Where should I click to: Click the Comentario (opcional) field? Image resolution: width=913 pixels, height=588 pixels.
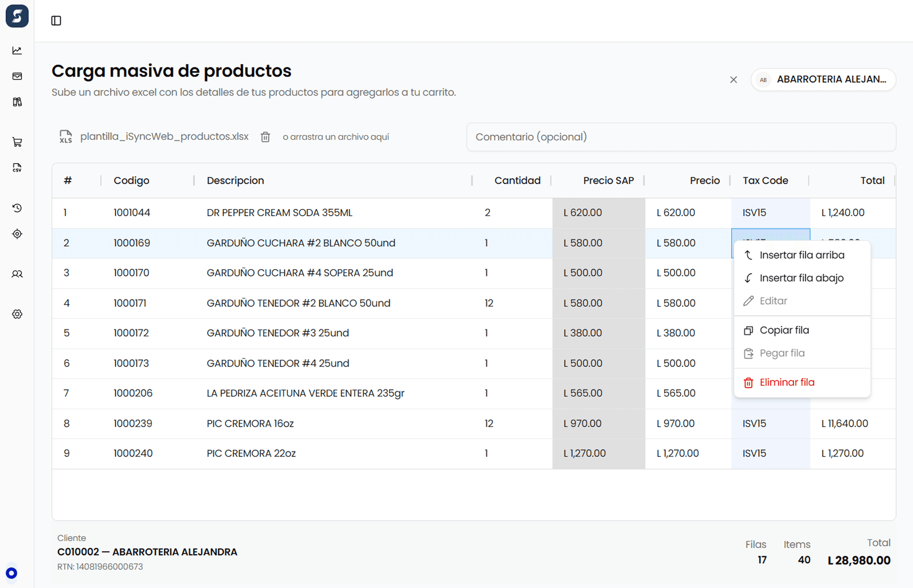point(681,137)
